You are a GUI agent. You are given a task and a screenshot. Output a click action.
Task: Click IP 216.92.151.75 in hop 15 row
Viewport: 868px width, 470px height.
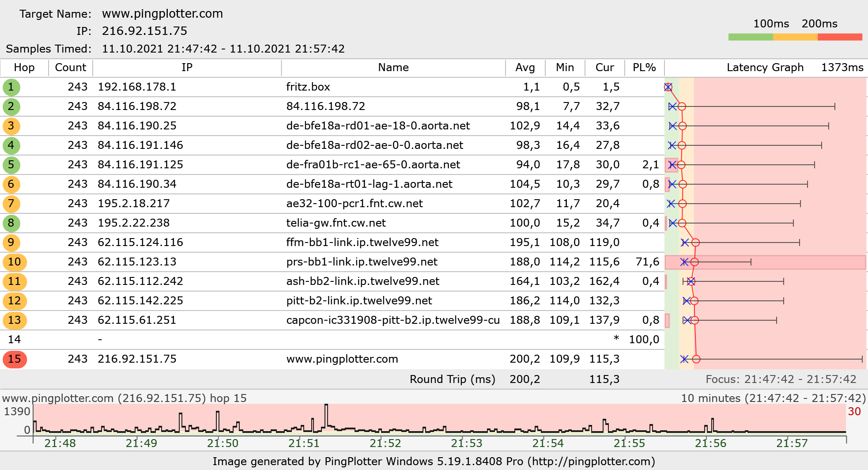(137, 359)
